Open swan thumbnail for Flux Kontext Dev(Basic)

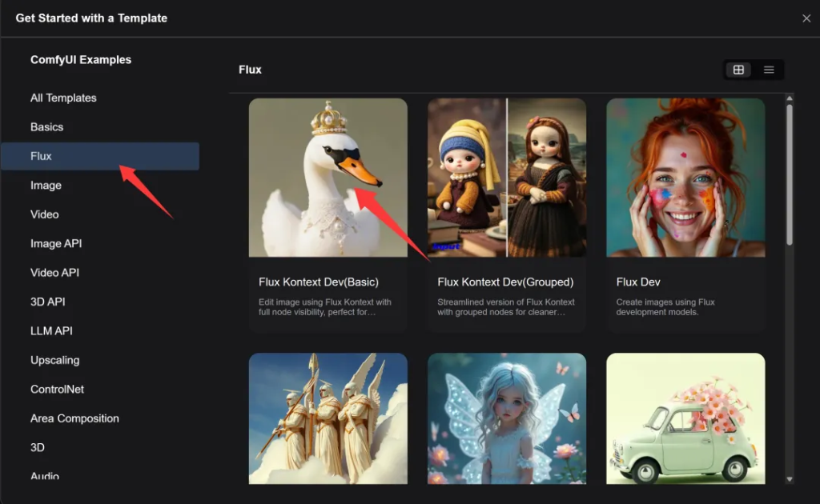[x=328, y=178]
